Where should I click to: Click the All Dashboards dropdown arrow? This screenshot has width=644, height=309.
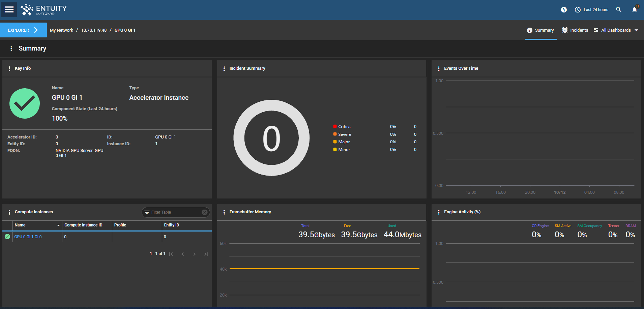[x=636, y=30]
